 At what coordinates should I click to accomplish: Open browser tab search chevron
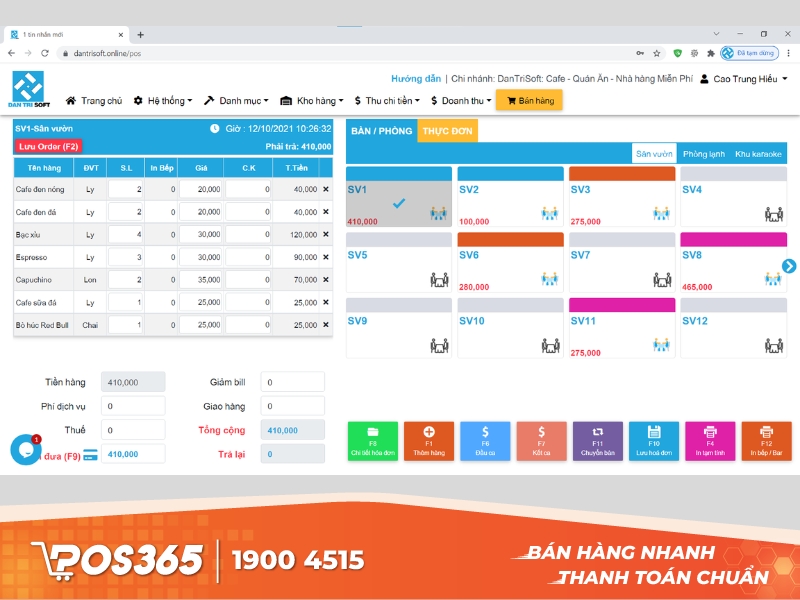[716, 34]
